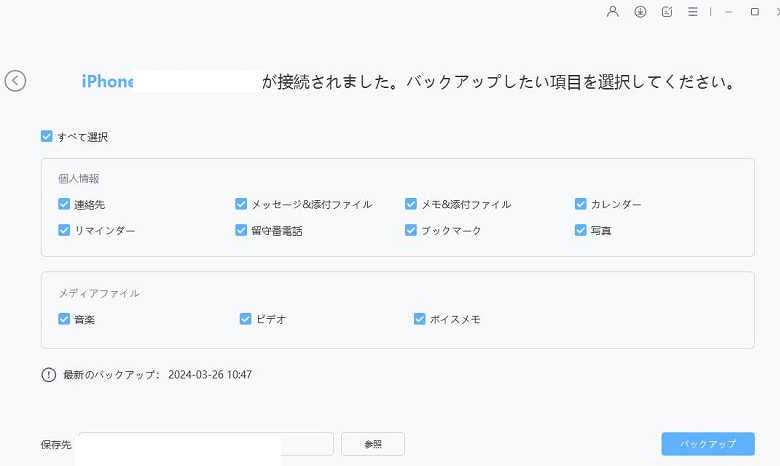Uncheck メッセージ&添付ファイル checkbox

[x=241, y=204]
